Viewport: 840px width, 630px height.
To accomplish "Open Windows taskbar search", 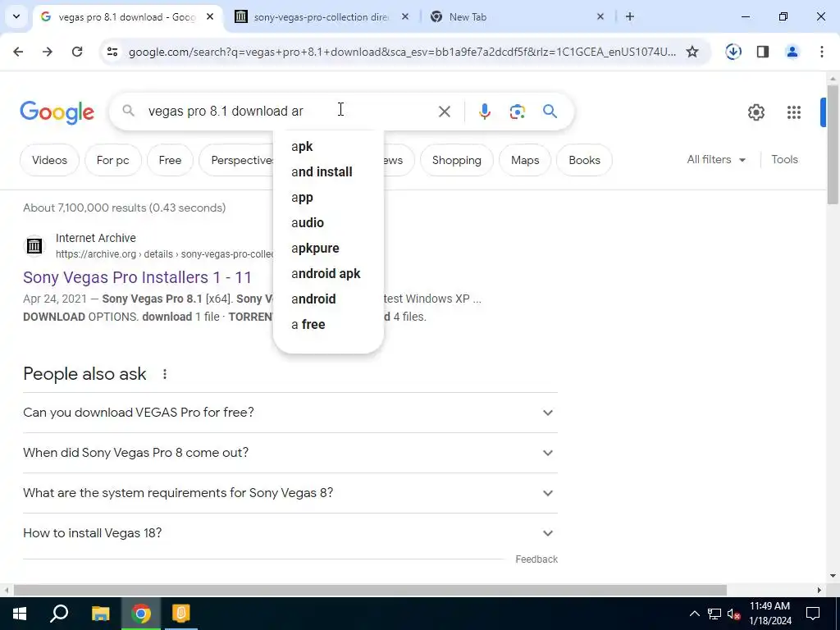I will tap(59, 614).
